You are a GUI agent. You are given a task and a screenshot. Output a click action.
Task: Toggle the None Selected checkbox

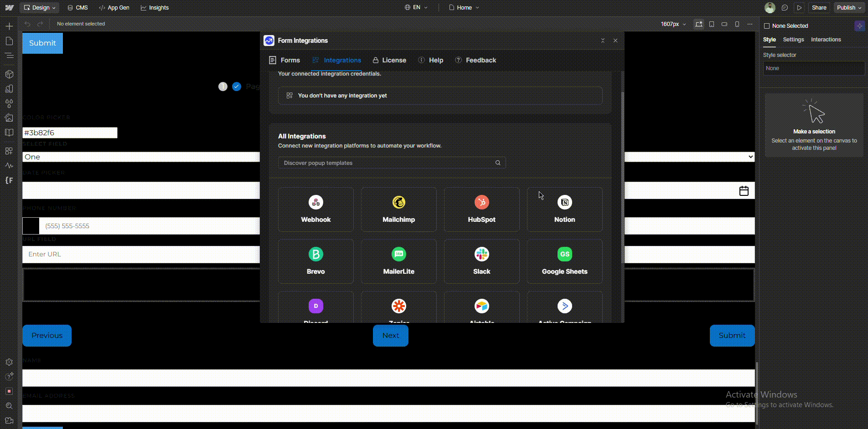767,26
